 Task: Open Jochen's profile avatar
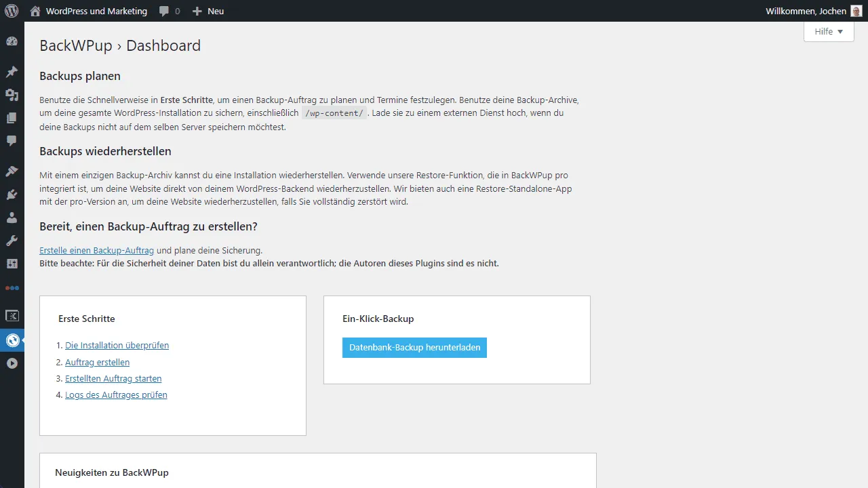pyautogui.click(x=856, y=11)
